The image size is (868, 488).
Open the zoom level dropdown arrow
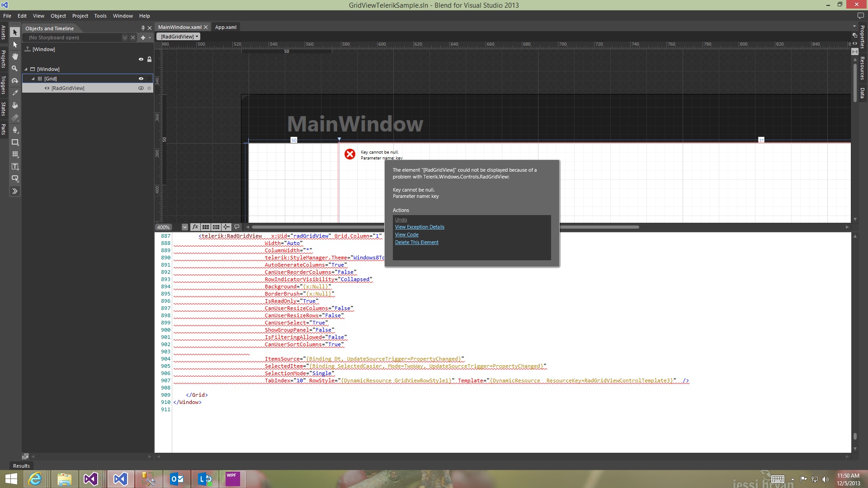pyautogui.click(x=184, y=227)
